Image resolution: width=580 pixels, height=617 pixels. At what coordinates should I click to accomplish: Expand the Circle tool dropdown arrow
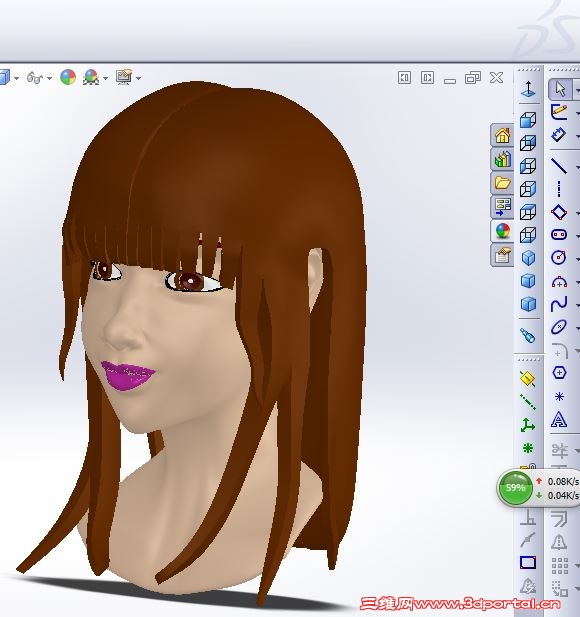(x=577, y=259)
